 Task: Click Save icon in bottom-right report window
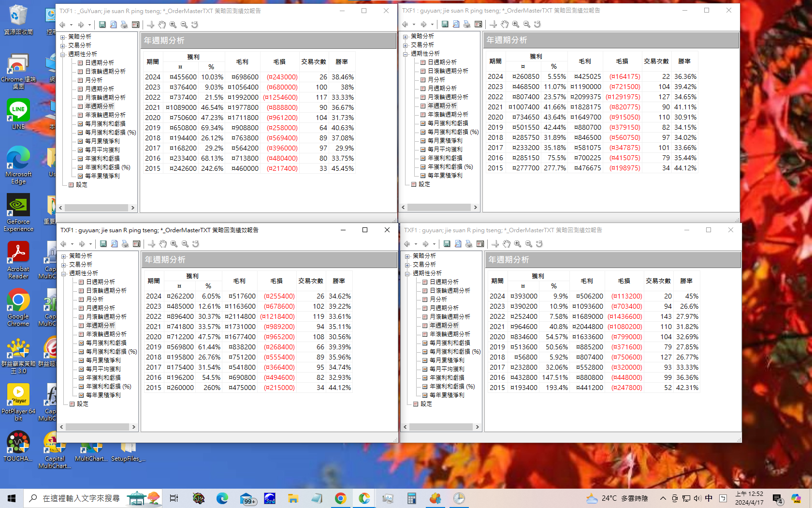click(x=447, y=244)
